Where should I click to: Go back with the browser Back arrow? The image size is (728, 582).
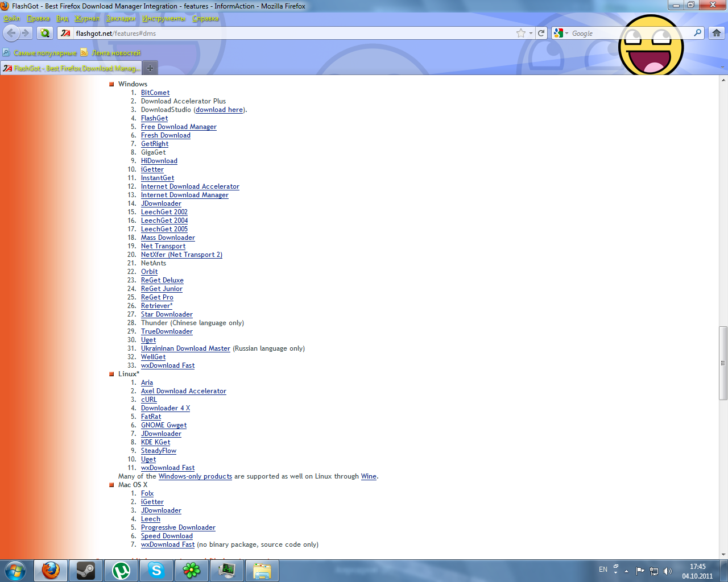coord(11,33)
